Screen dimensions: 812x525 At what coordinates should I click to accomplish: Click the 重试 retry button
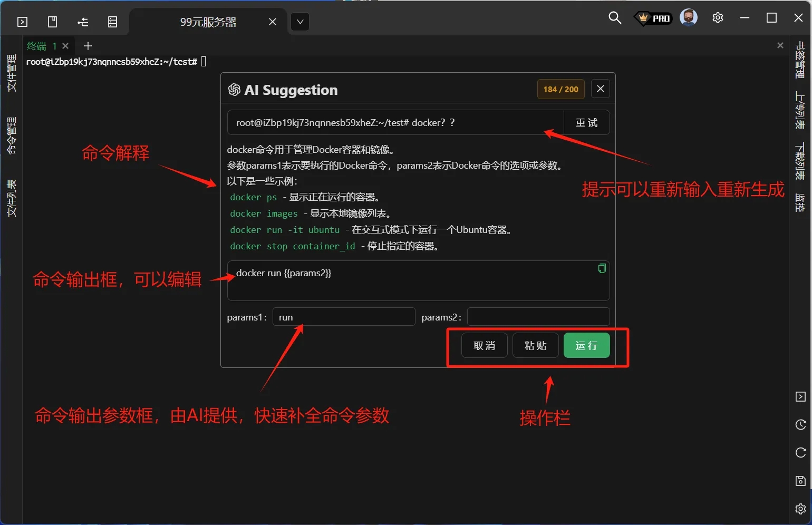pyautogui.click(x=586, y=122)
